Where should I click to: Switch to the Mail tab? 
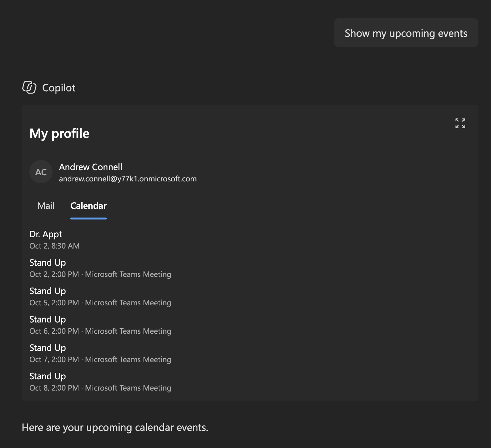[46, 206]
